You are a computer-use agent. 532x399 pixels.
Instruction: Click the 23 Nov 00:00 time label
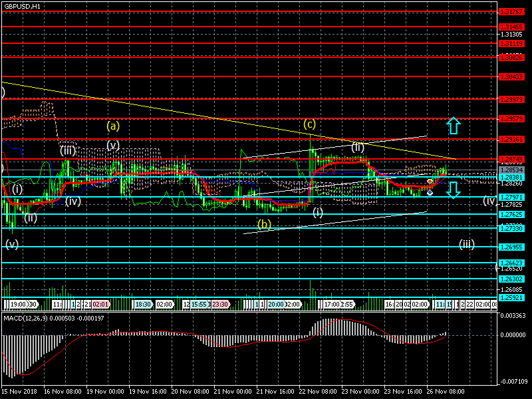tap(360, 391)
